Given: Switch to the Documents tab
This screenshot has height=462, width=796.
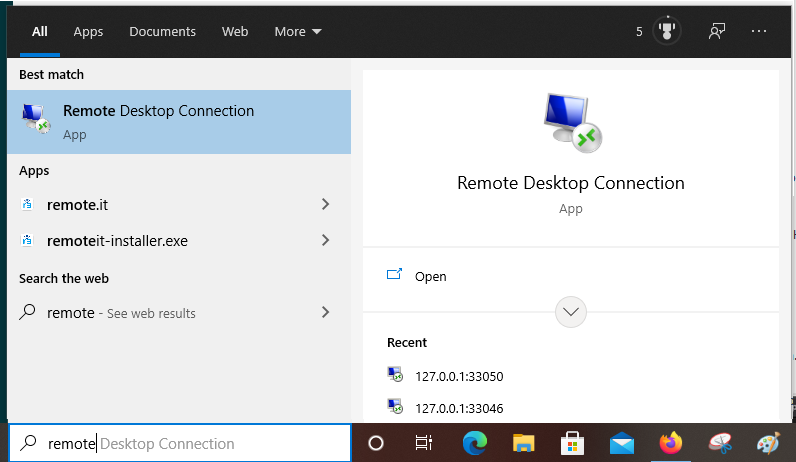Looking at the screenshot, I should 162,31.
